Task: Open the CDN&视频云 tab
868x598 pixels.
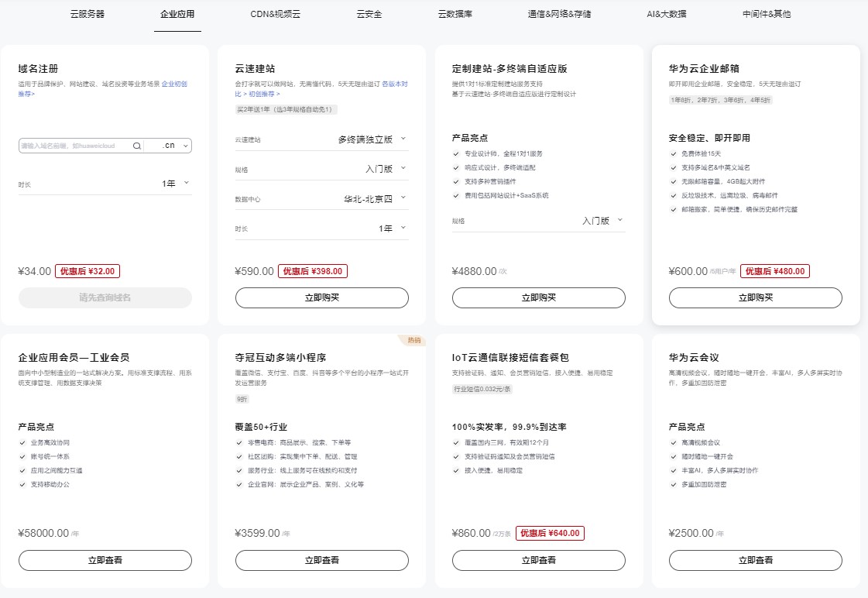Action: [275, 14]
